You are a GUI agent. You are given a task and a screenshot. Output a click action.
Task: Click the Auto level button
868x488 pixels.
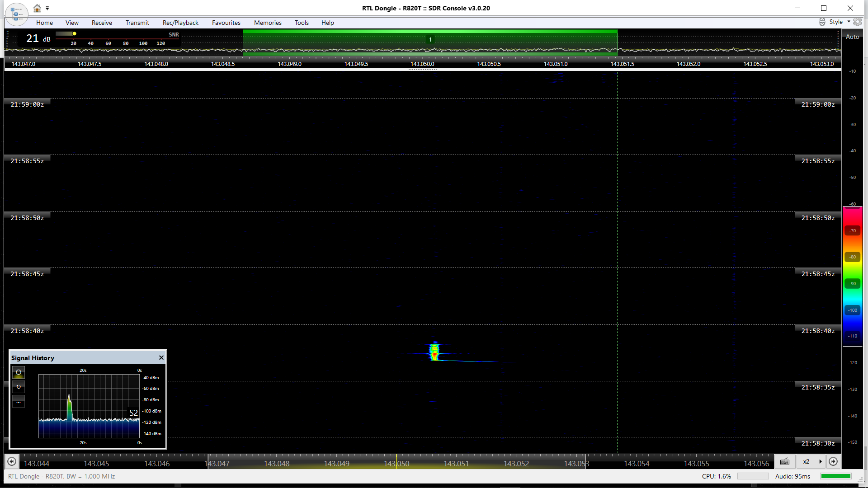(852, 37)
